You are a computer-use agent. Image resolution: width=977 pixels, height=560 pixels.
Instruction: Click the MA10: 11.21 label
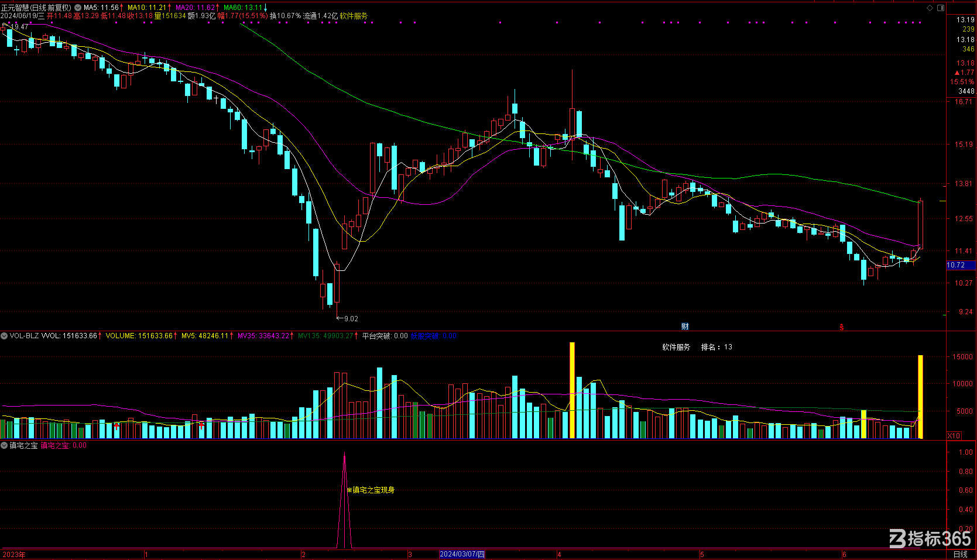(147, 8)
